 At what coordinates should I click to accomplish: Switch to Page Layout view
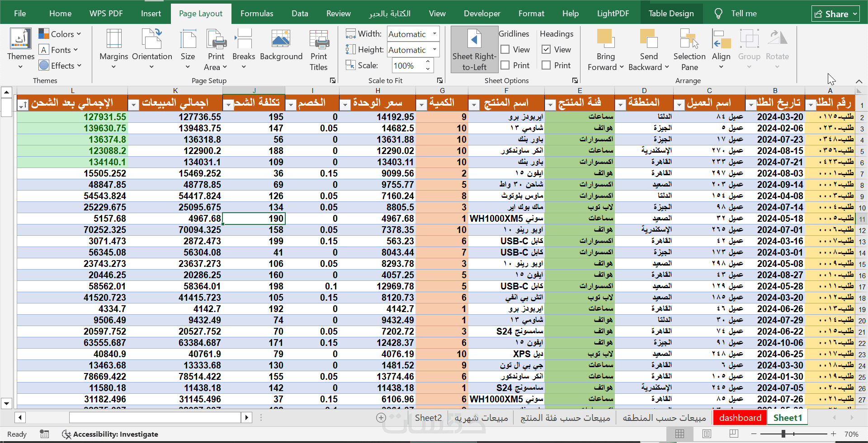click(x=707, y=434)
